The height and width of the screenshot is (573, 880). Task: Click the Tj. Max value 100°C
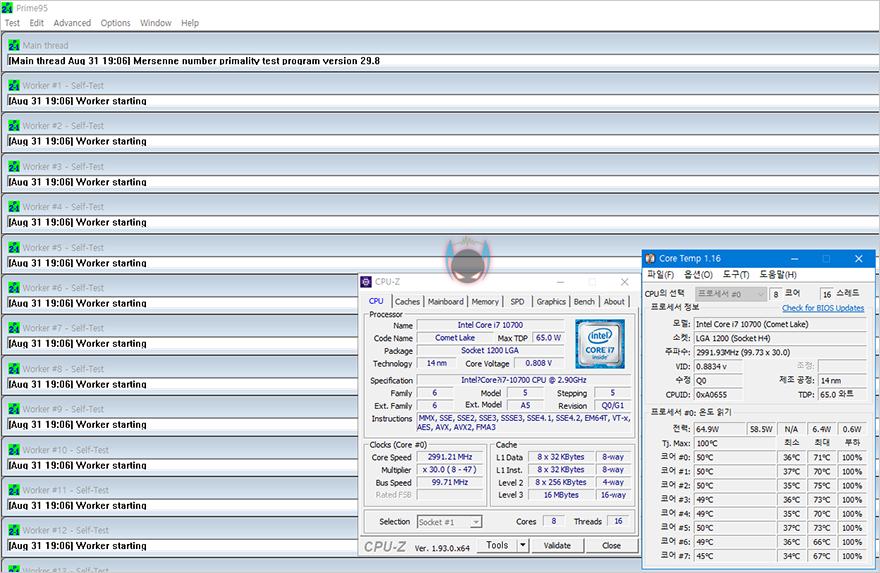pyautogui.click(x=735, y=443)
